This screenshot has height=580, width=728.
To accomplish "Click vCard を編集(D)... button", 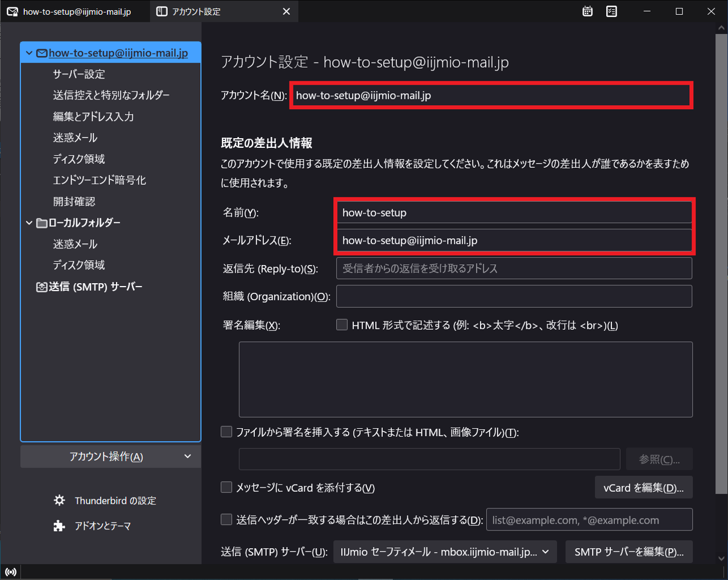I will tap(644, 488).
